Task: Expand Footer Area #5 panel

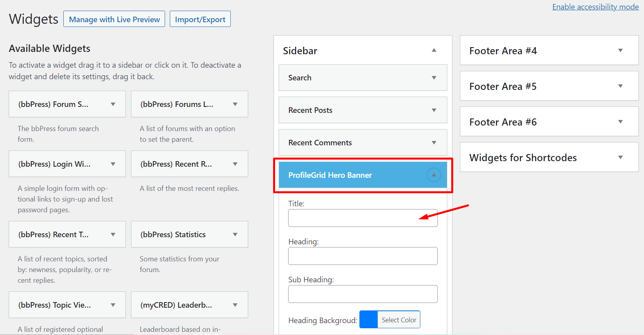Action: pyautogui.click(x=620, y=86)
